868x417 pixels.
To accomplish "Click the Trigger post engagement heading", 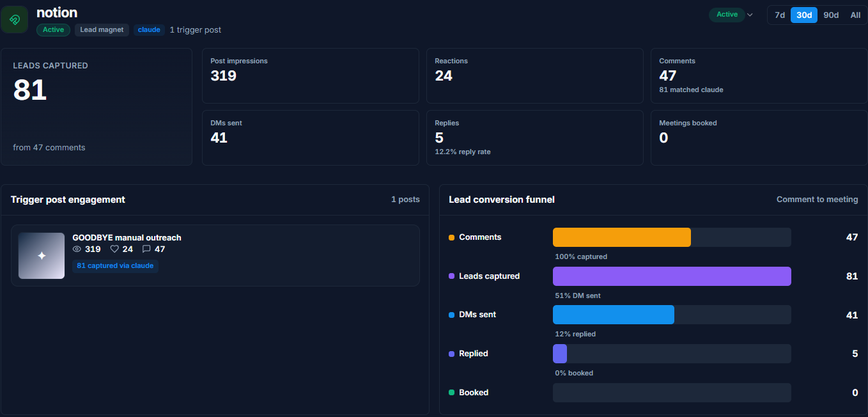I will (68, 200).
